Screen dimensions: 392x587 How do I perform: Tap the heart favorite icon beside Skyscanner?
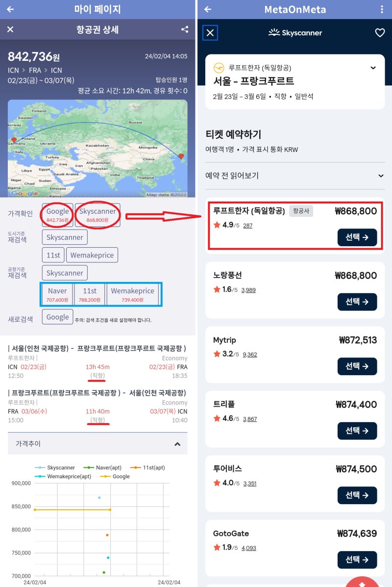click(380, 32)
